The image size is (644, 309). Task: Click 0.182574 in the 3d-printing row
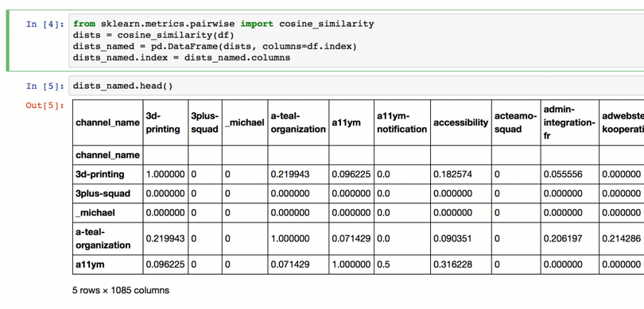click(452, 175)
